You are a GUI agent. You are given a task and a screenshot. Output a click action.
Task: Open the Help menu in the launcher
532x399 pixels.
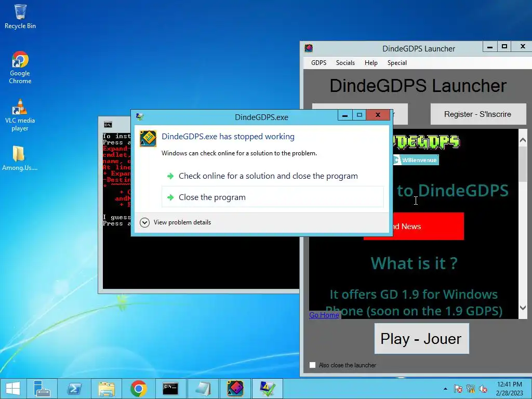click(371, 63)
